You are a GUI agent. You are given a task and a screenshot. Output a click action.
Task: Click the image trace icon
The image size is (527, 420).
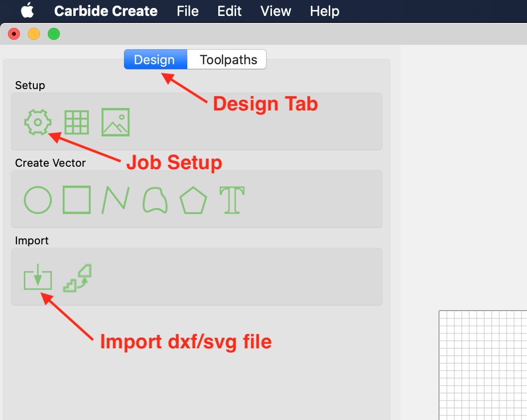pos(78,278)
